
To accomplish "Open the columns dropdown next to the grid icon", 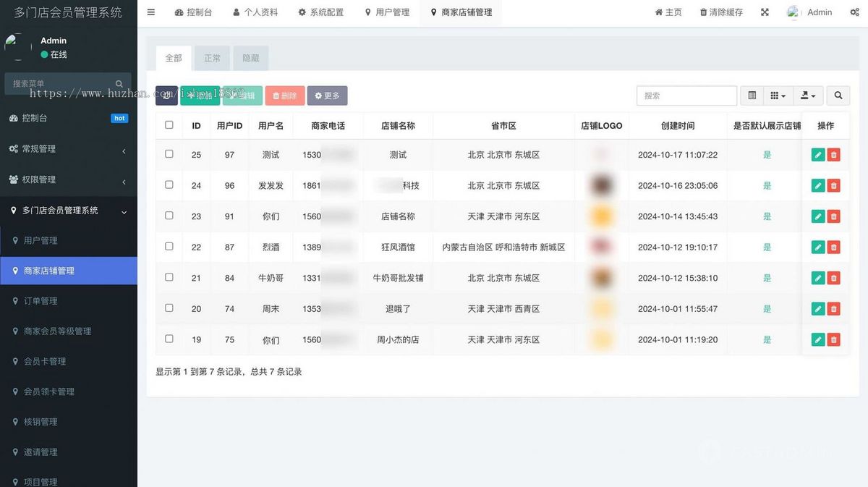I will [x=778, y=95].
